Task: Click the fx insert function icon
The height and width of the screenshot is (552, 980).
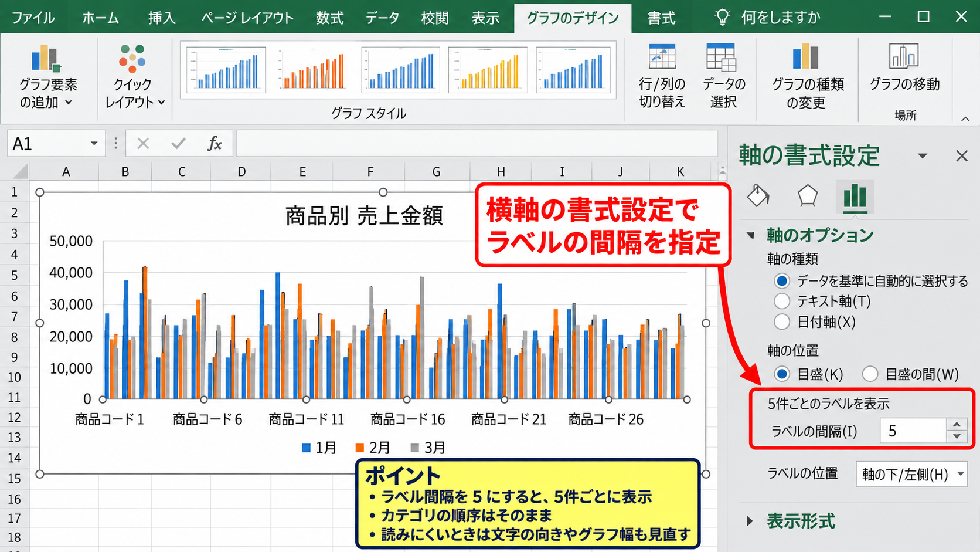Action: coord(215,144)
